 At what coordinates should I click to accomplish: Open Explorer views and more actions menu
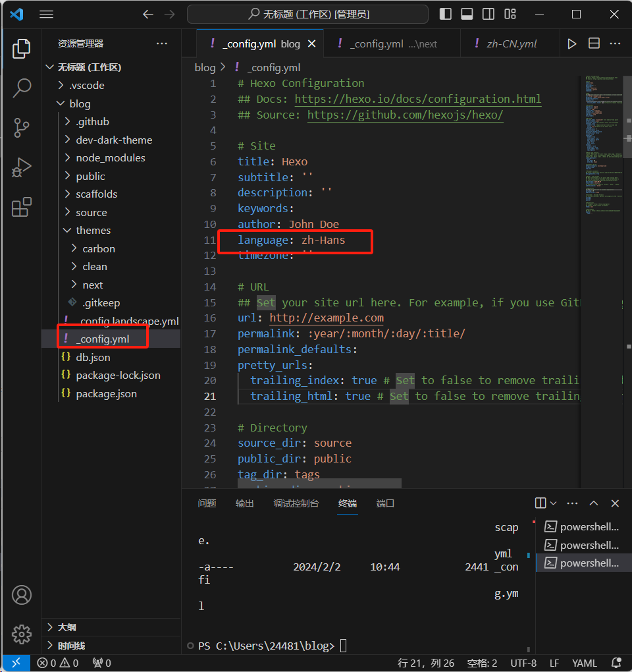[x=162, y=43]
